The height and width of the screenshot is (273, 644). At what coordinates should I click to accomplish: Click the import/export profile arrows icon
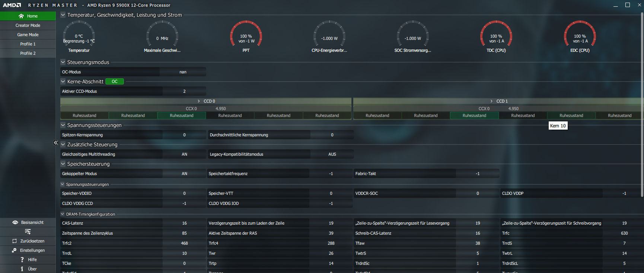pyautogui.click(x=28, y=232)
